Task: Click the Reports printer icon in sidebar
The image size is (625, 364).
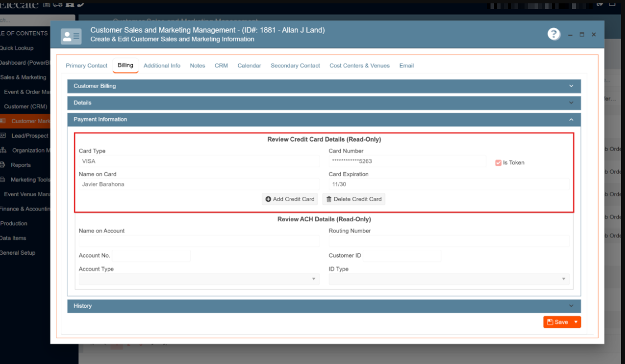Action: (x=3, y=165)
